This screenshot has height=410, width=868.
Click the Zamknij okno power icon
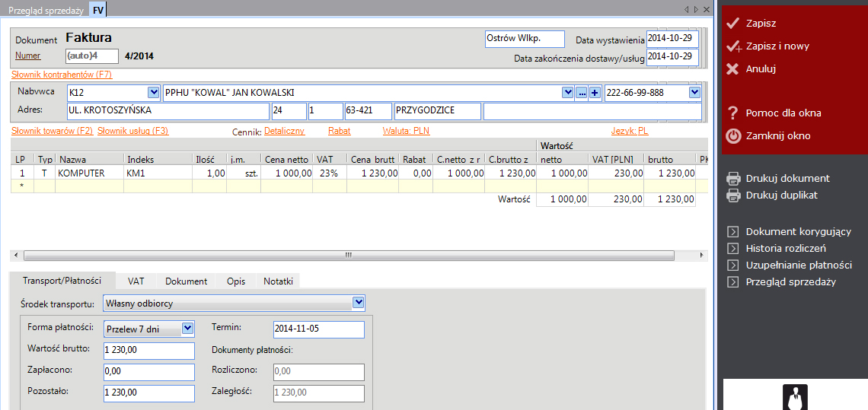point(733,135)
